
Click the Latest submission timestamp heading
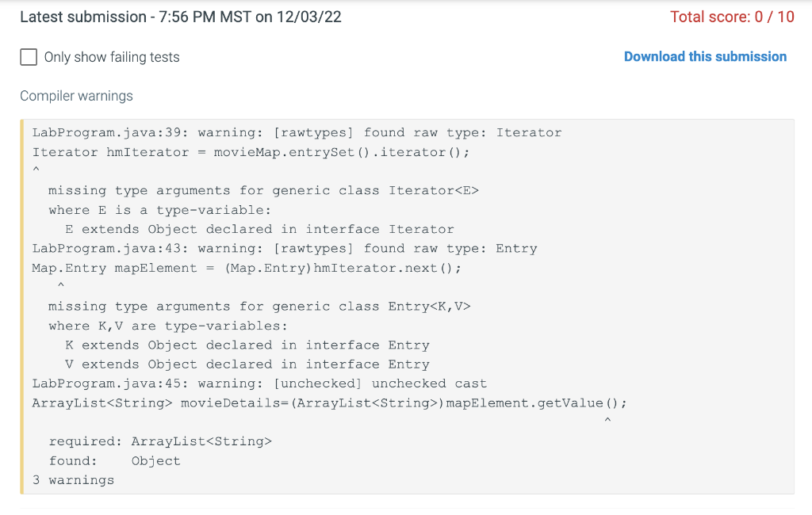click(x=181, y=17)
